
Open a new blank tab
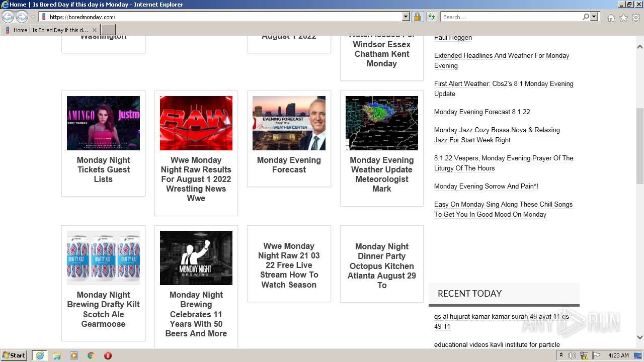(x=108, y=30)
